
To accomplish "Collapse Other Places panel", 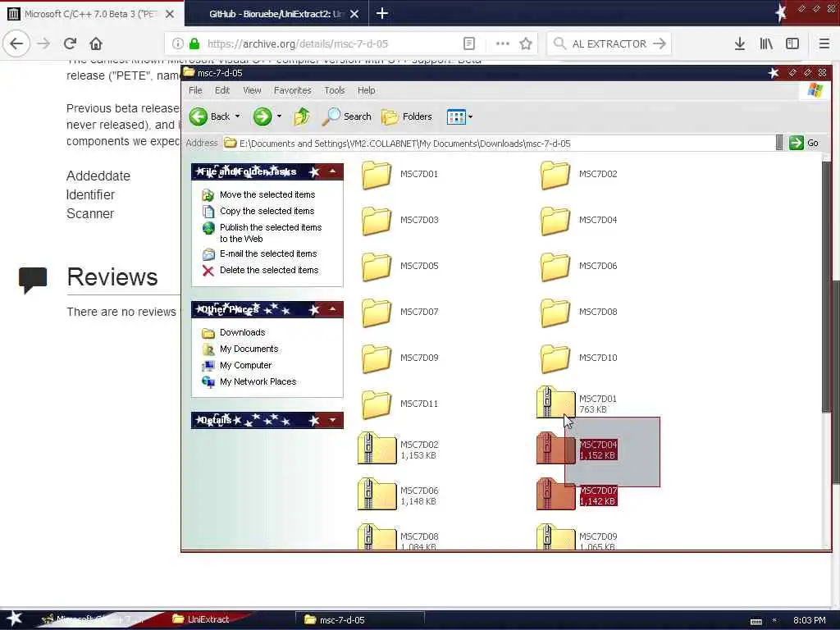I will (x=333, y=309).
